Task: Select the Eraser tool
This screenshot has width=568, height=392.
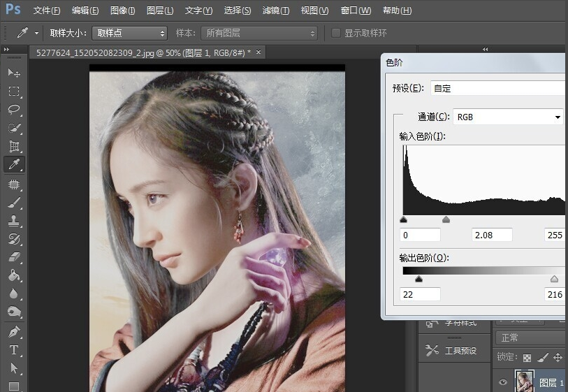Action: click(x=14, y=257)
